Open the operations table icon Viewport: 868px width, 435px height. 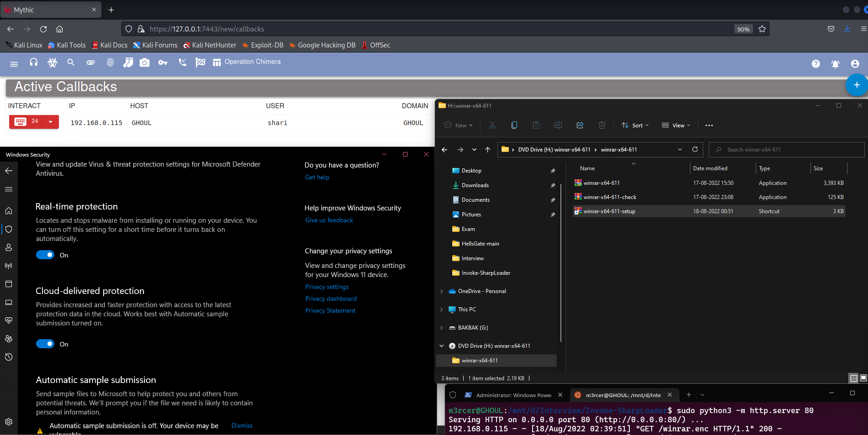[x=217, y=63]
